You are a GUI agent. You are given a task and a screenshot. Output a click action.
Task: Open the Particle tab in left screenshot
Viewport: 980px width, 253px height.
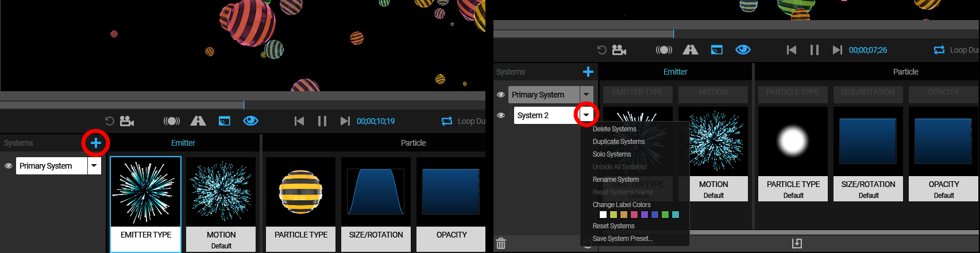(414, 143)
